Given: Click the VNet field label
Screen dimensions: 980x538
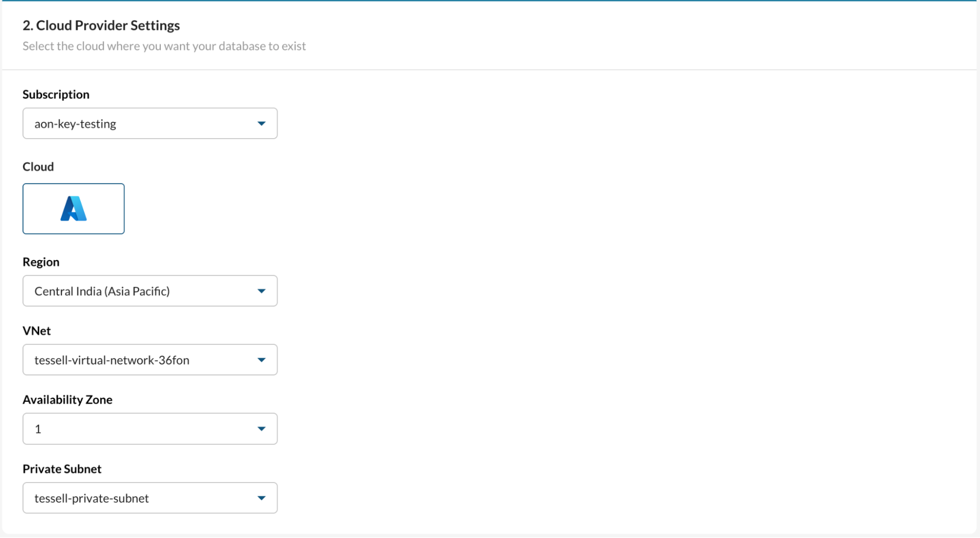Looking at the screenshot, I should point(37,331).
